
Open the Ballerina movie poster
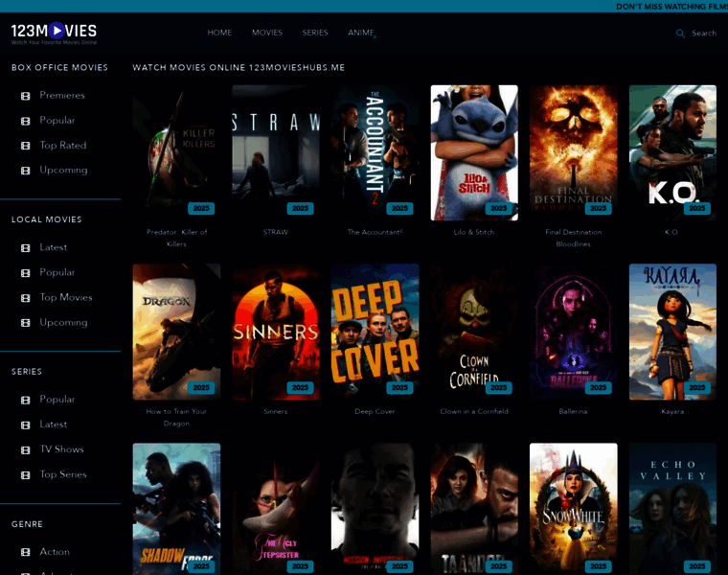click(x=574, y=332)
